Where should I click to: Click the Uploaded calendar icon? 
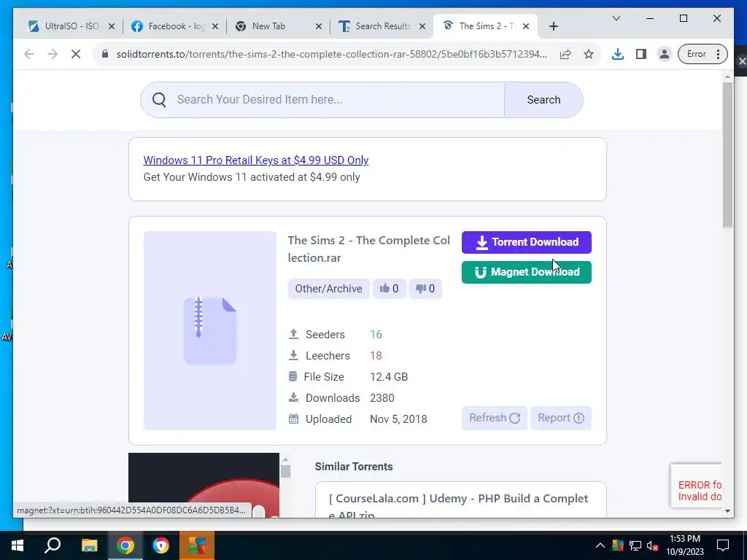(x=293, y=419)
